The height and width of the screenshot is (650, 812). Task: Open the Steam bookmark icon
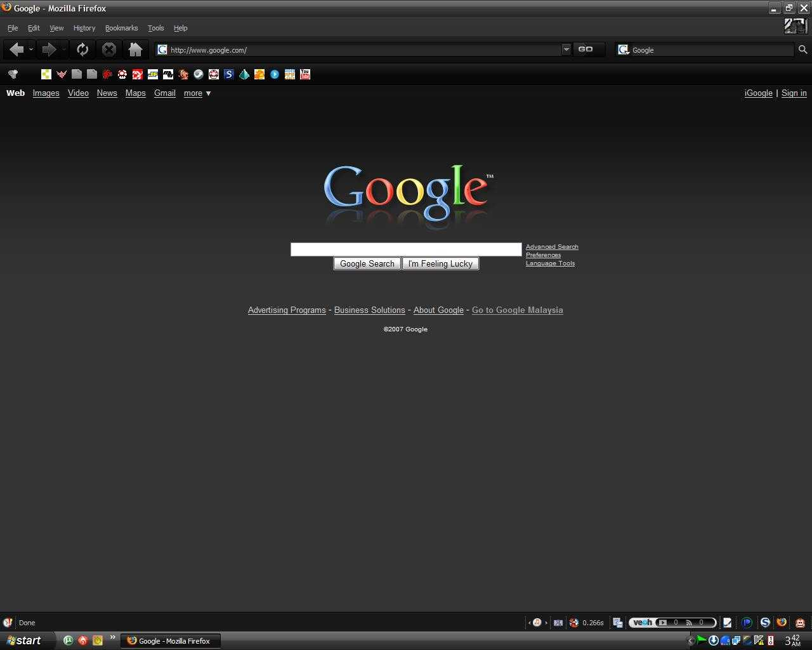point(199,74)
